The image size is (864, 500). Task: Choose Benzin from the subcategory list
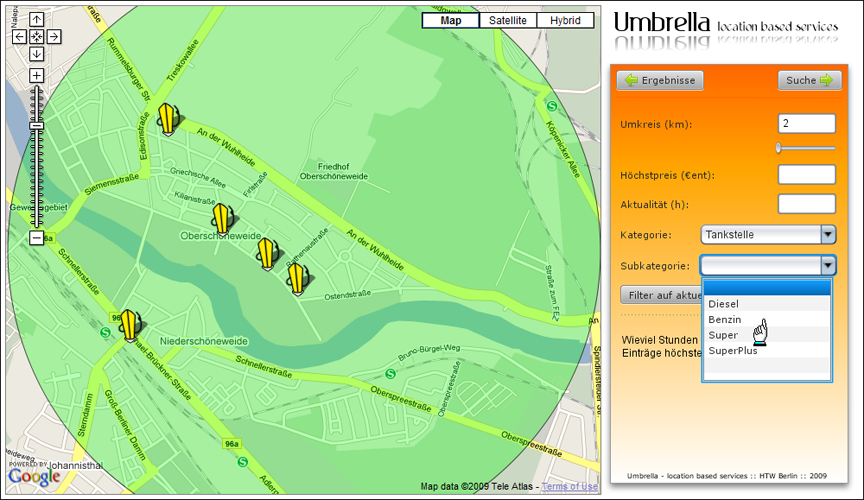click(766, 319)
